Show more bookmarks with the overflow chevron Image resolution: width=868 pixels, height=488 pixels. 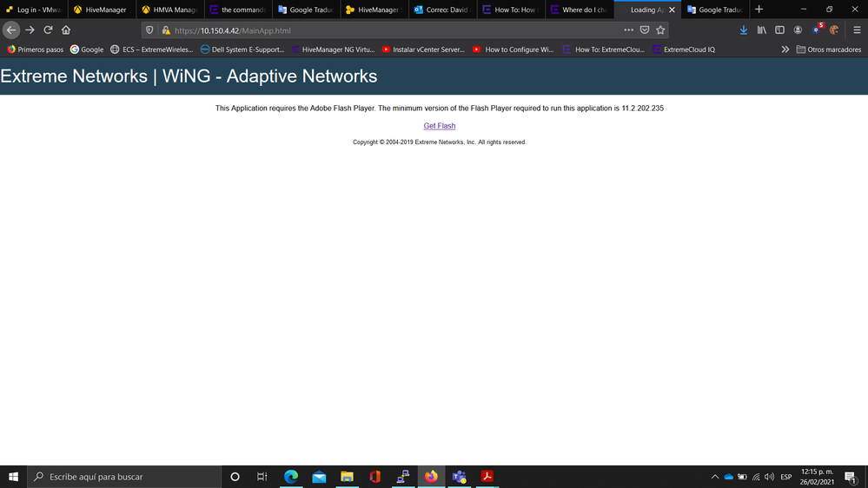[785, 49]
